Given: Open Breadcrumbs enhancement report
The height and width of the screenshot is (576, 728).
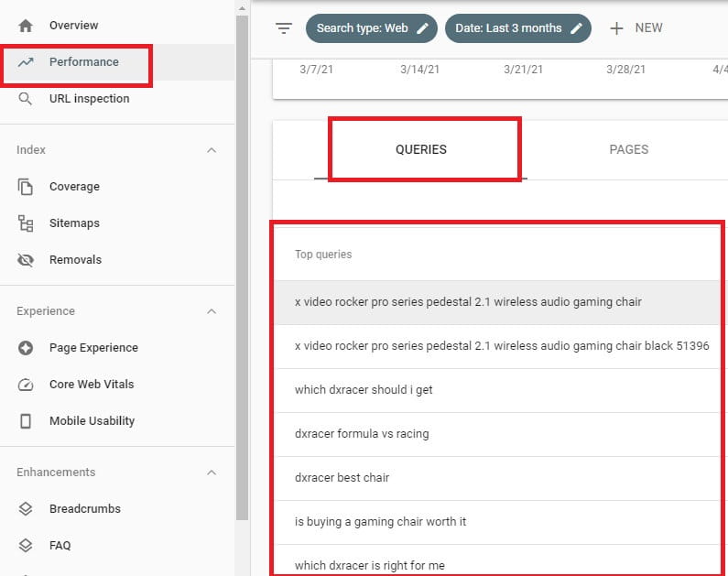Looking at the screenshot, I should tap(117, 509).
